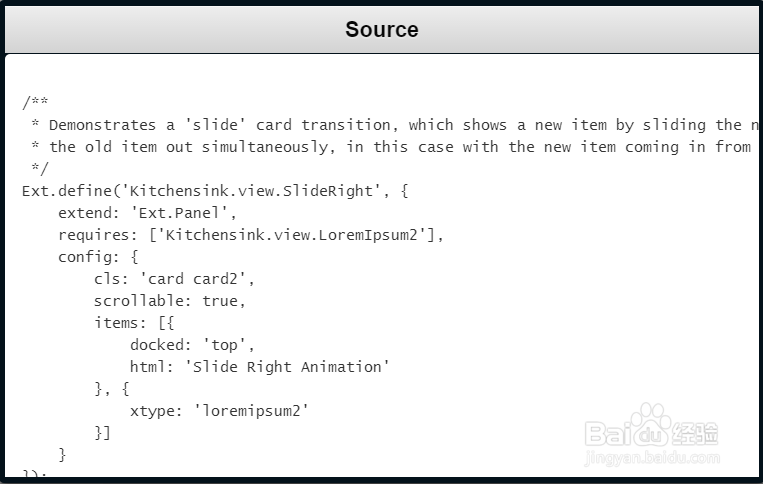
Task: Click the opening '/**' comment line
Action: [35, 103]
